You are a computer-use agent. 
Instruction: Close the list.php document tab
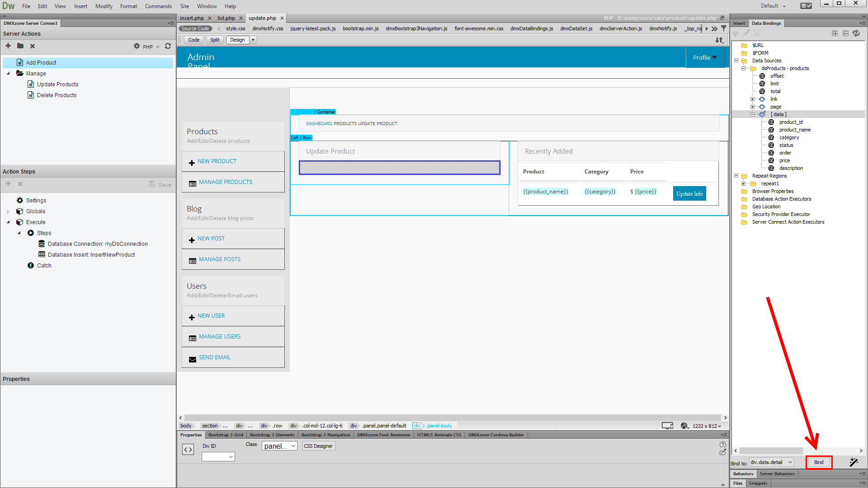(241, 18)
